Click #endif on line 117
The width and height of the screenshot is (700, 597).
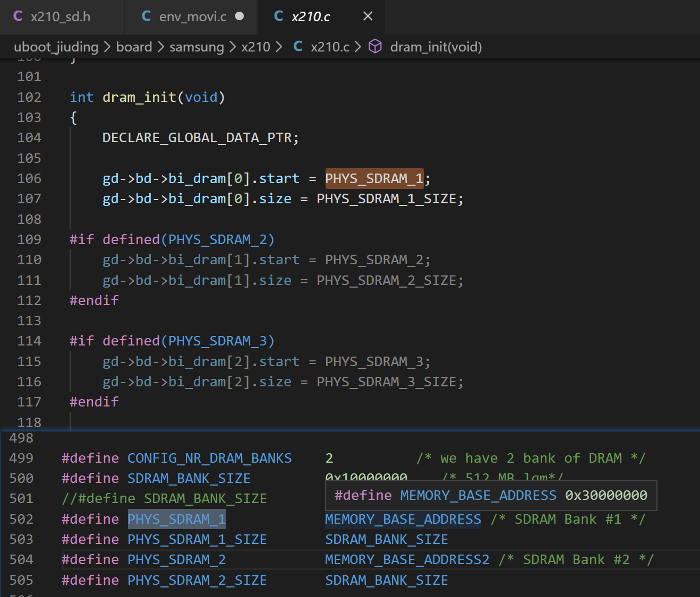pyautogui.click(x=94, y=402)
